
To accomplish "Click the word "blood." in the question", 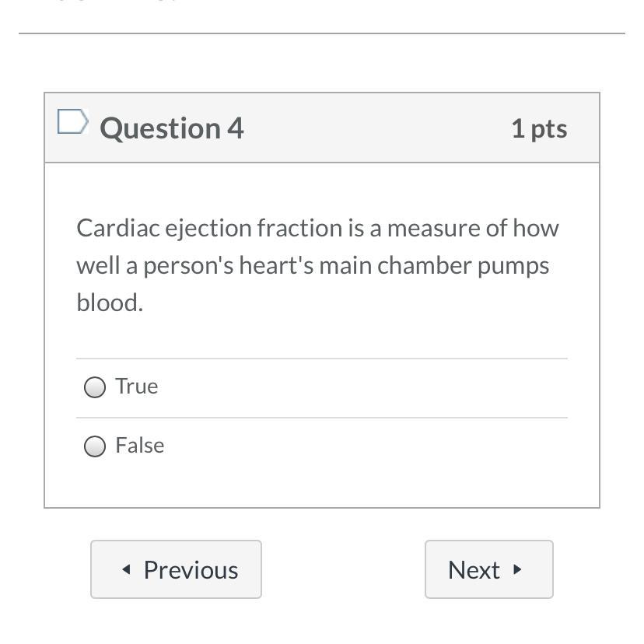I will pos(110,303).
